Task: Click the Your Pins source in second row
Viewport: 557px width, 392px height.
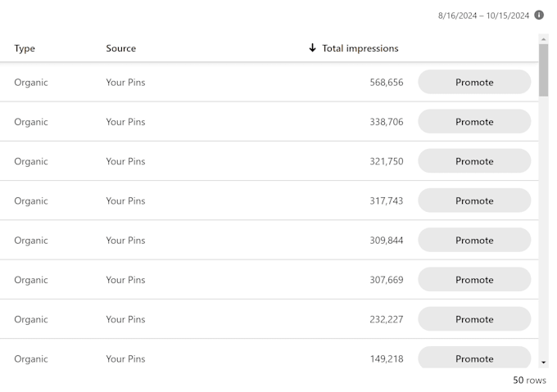Action: 125,122
